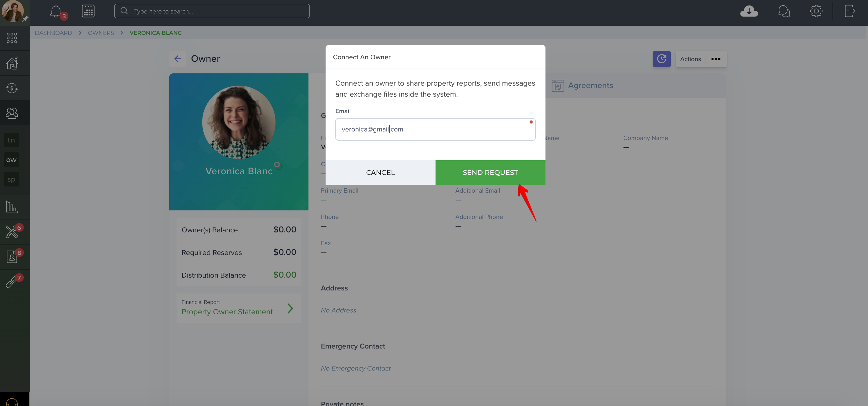Open the properties house sidebar icon
The height and width of the screenshot is (406, 868).
(12, 63)
